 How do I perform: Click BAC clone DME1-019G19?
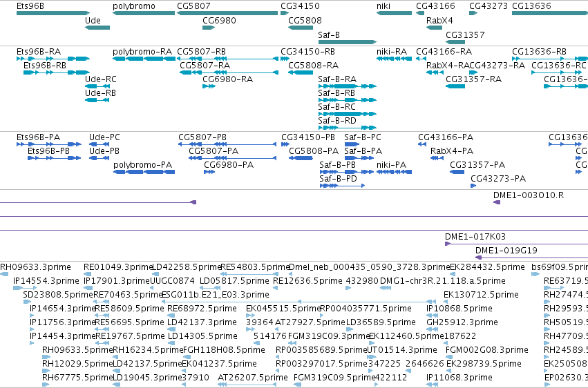[531, 258]
